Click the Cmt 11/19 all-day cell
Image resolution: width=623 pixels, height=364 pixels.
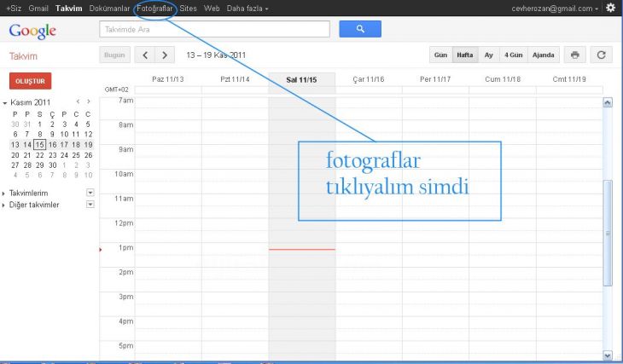pos(569,90)
